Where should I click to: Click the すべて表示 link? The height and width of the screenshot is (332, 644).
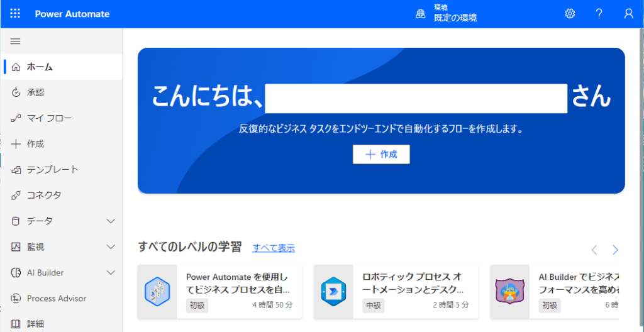pos(274,248)
